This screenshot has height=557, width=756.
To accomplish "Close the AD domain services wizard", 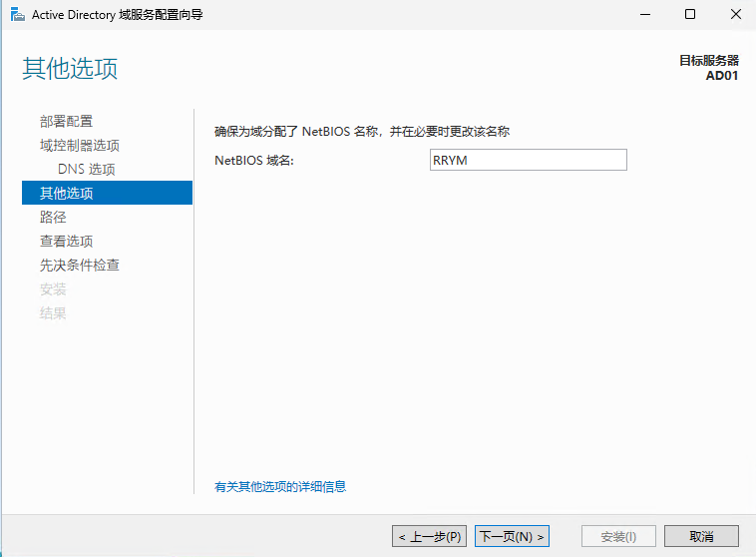I will [x=735, y=15].
